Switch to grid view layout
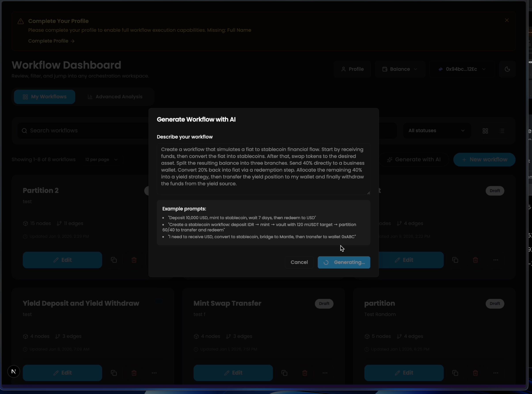Image resolution: width=532 pixels, height=394 pixels. [x=485, y=131]
